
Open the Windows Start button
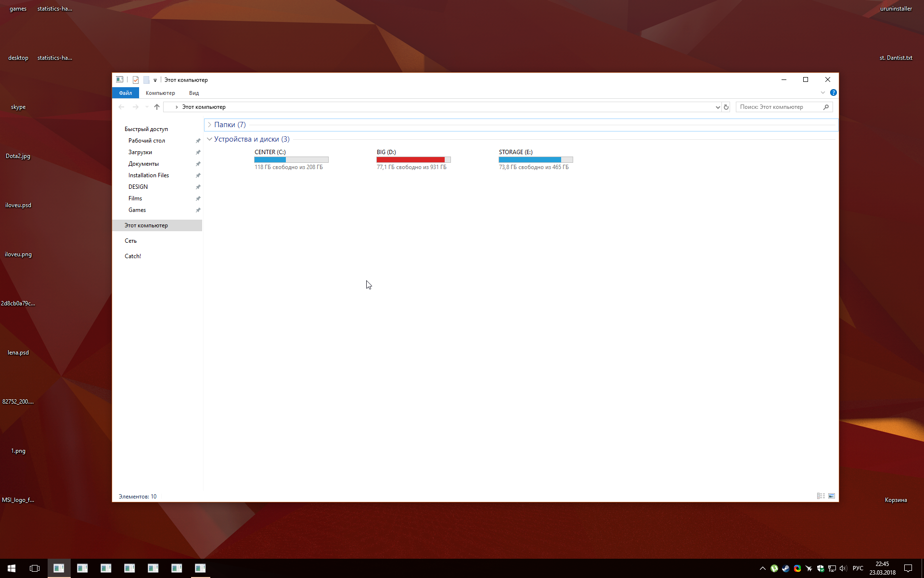pos(12,568)
